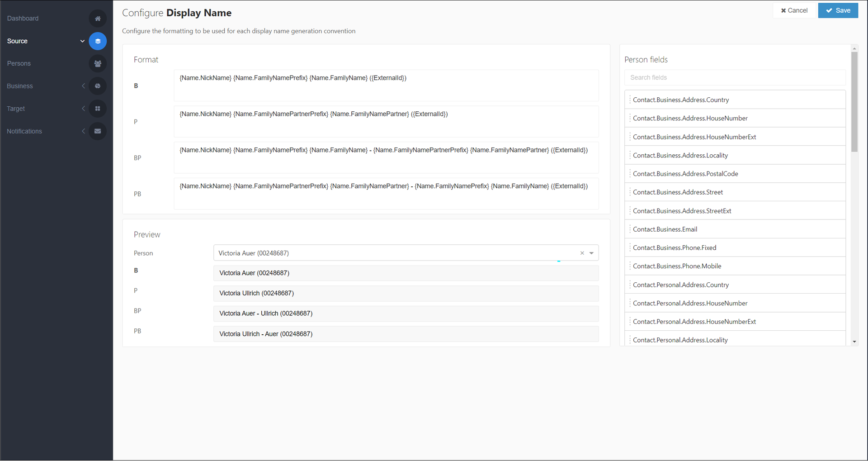This screenshot has width=868, height=461.
Task: Edit the BP format field
Action: point(386,158)
